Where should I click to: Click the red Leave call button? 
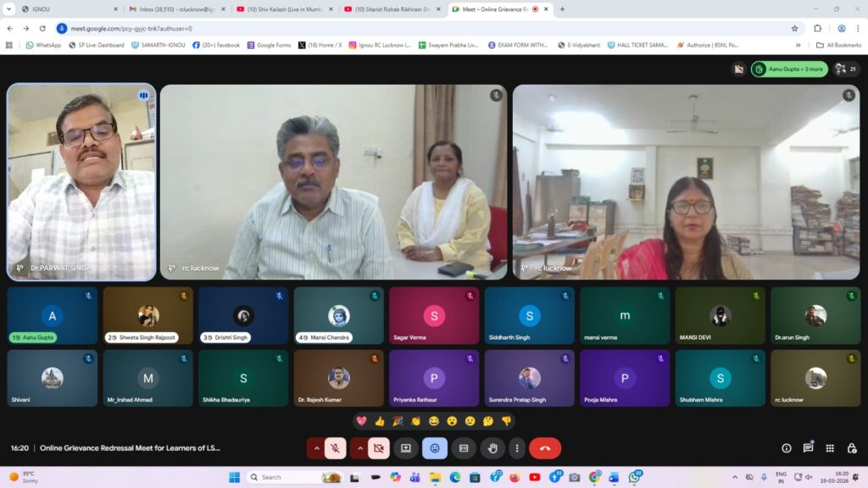[544, 448]
